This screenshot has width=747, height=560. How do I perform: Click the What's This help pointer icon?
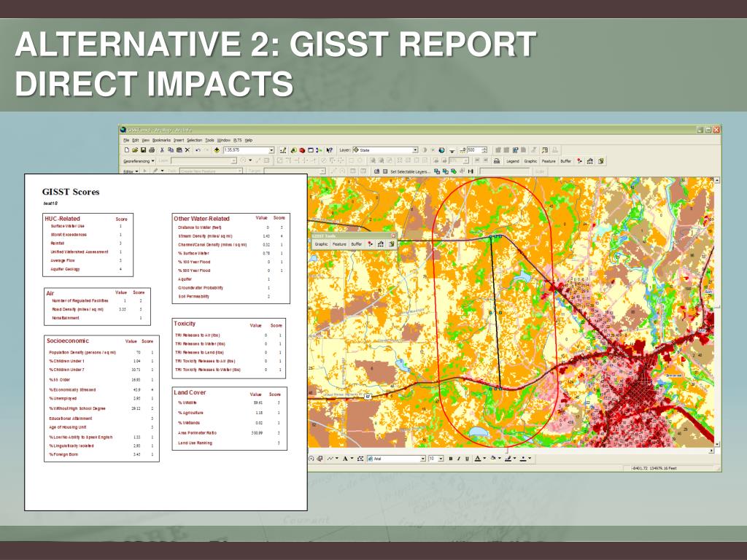(329, 150)
